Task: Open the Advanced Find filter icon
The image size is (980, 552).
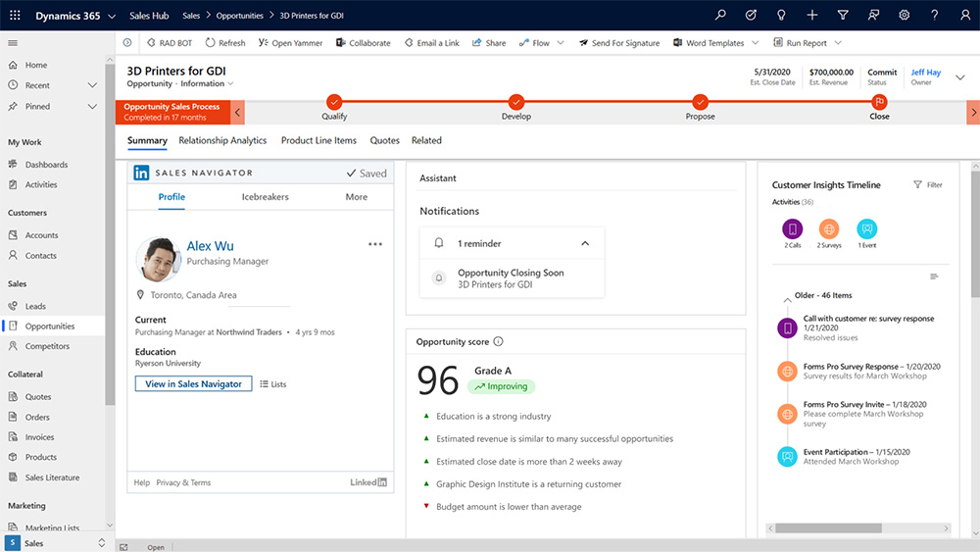Action: click(843, 16)
